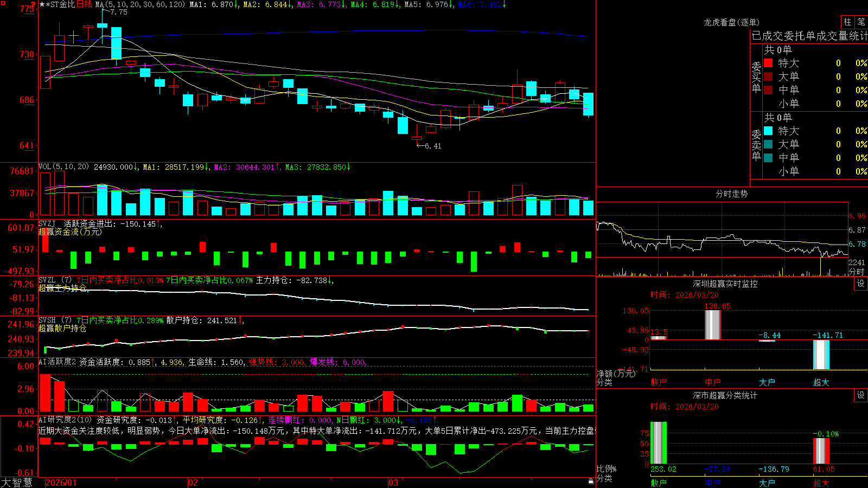868x488 pixels.
Task: Click the 委卖单 section label
Action: pyautogui.click(x=756, y=145)
